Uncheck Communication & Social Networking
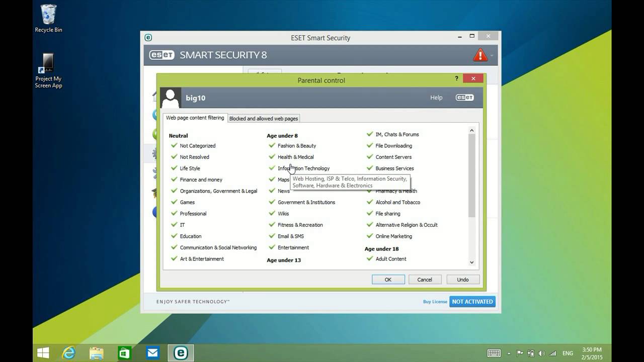644x362 pixels. pyautogui.click(x=174, y=247)
